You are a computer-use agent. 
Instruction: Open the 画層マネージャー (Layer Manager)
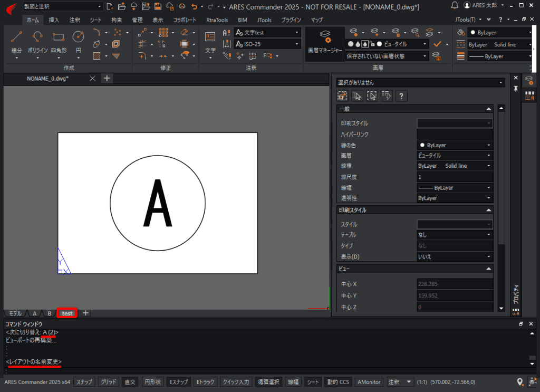pos(325,43)
